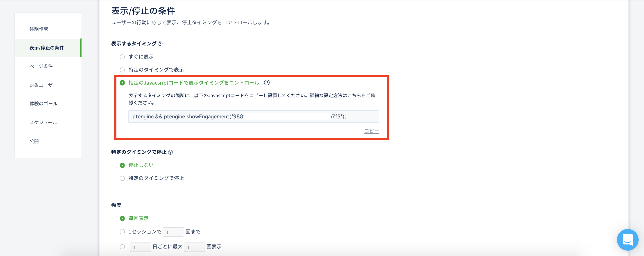Image resolution: width=644 pixels, height=256 pixels.
Task: Click the コピー link to copy code
Action: point(371,131)
